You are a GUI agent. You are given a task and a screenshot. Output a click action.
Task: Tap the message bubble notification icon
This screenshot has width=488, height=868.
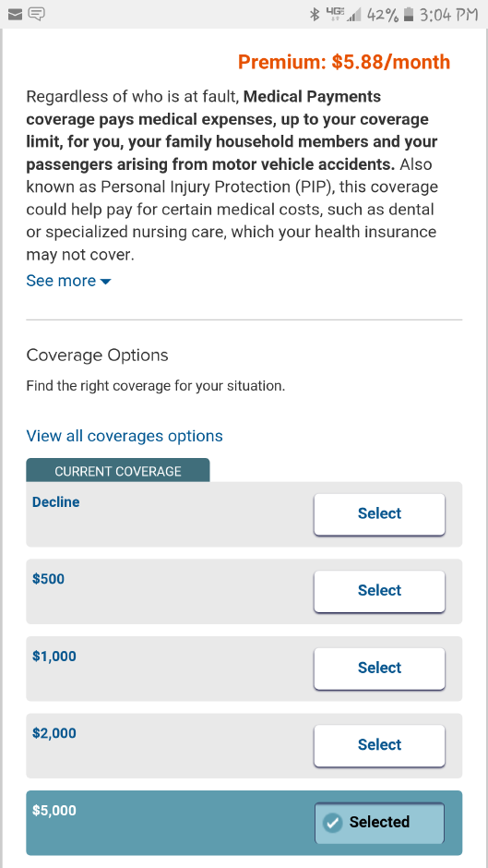[x=37, y=15]
